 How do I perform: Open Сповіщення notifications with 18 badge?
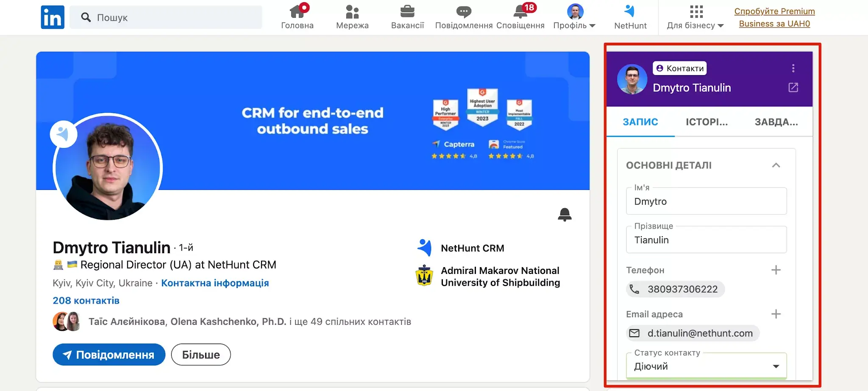tap(520, 17)
